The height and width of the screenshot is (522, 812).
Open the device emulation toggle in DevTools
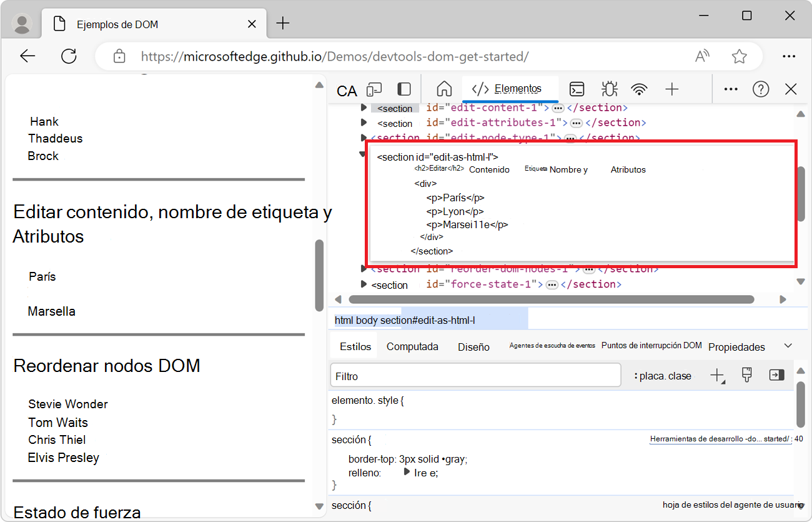[374, 89]
